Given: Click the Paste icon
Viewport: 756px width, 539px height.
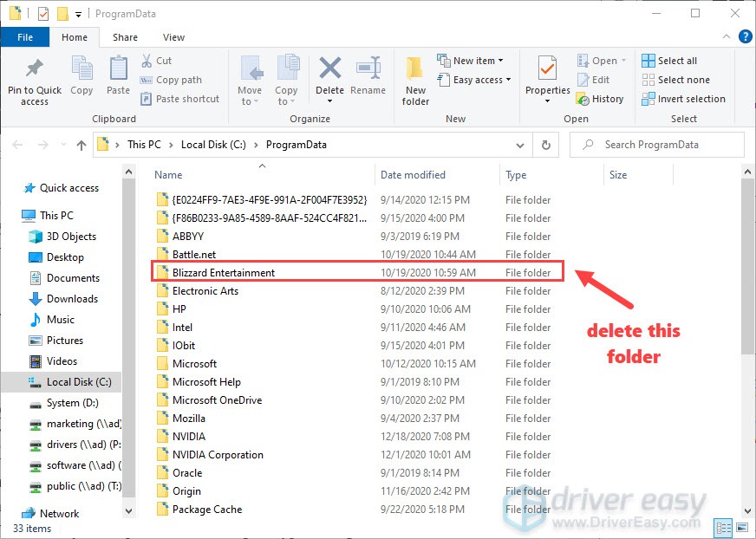Looking at the screenshot, I should pos(118,76).
